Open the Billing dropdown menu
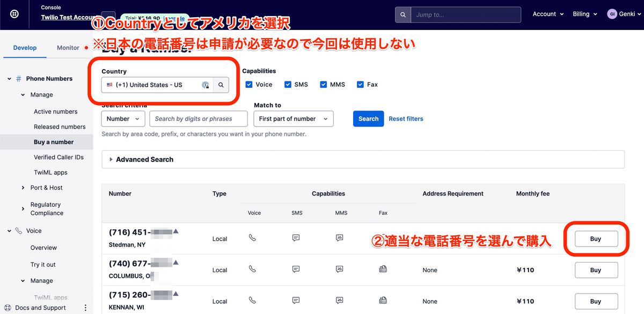Viewport: 644px width, 314px height. pos(584,14)
